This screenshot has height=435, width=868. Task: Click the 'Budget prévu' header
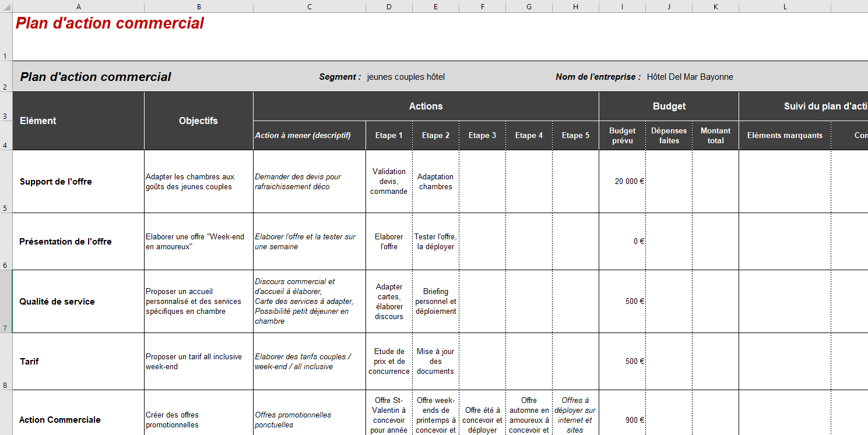(x=622, y=135)
